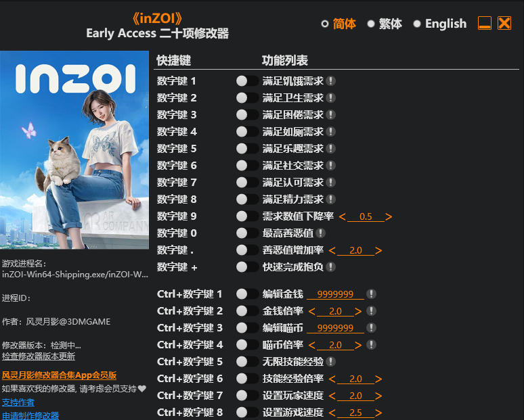
Task: Enable 最高善恶值 toggle
Action: pos(247,233)
